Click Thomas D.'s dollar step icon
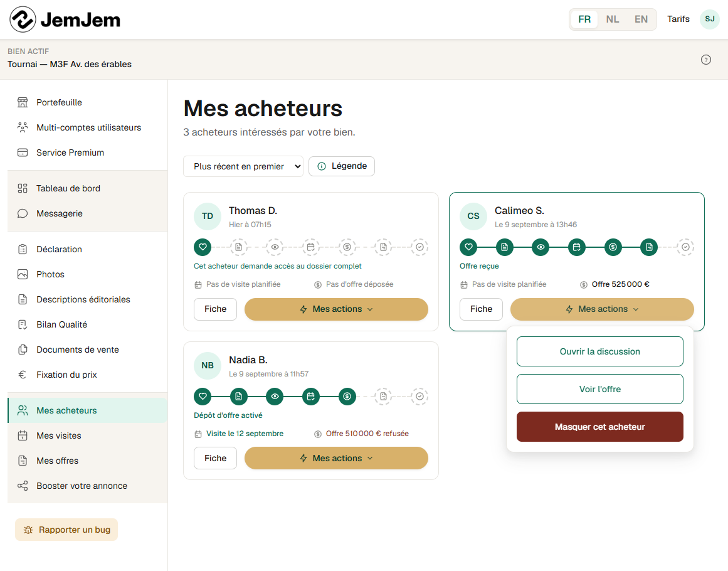 (347, 247)
